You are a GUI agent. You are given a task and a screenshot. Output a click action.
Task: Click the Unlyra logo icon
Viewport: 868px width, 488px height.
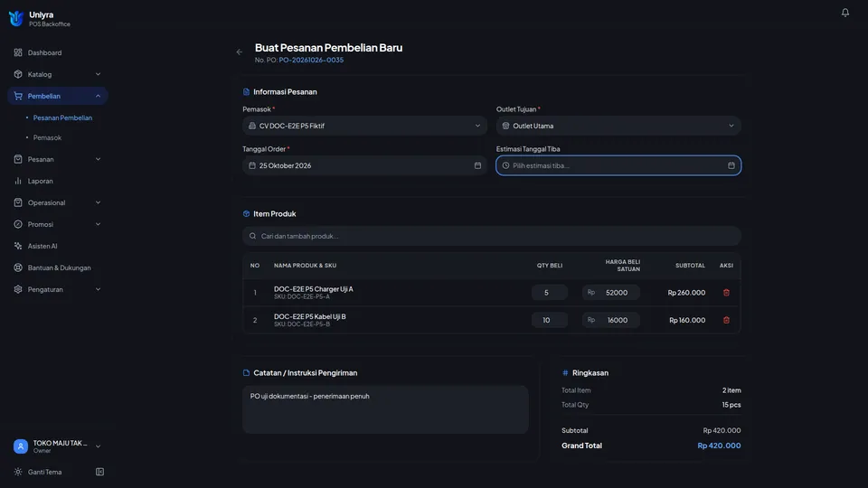[x=16, y=18]
